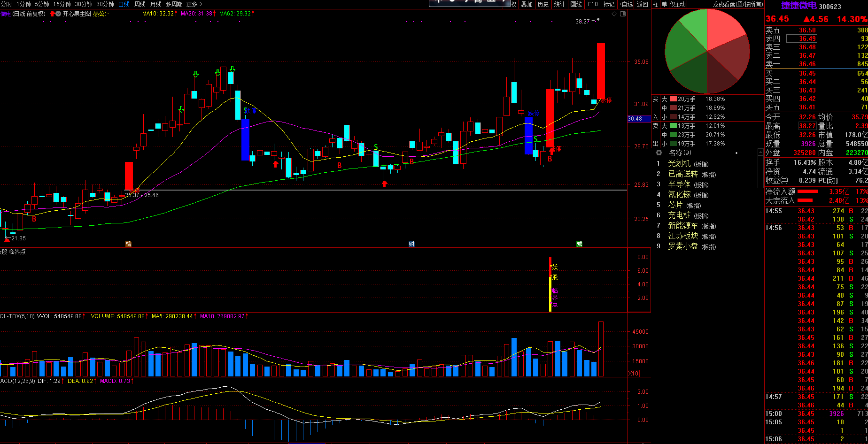Click the diamond icon at chart top-right

click(614, 14)
